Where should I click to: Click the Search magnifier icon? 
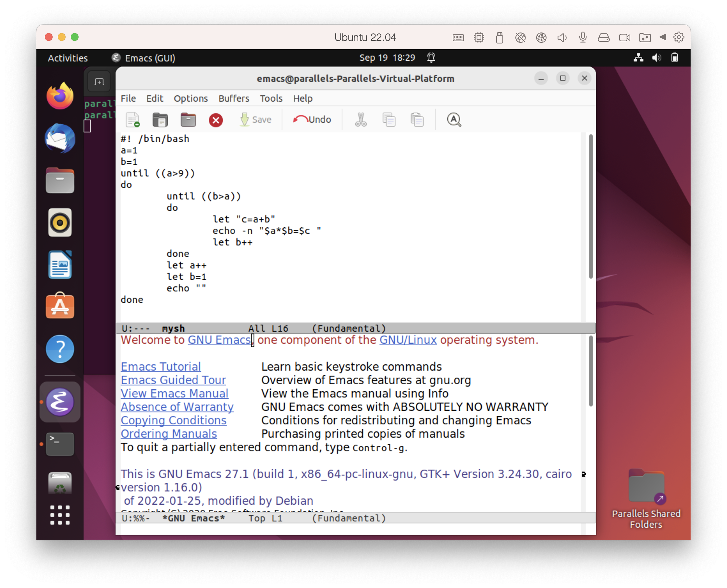point(454,119)
